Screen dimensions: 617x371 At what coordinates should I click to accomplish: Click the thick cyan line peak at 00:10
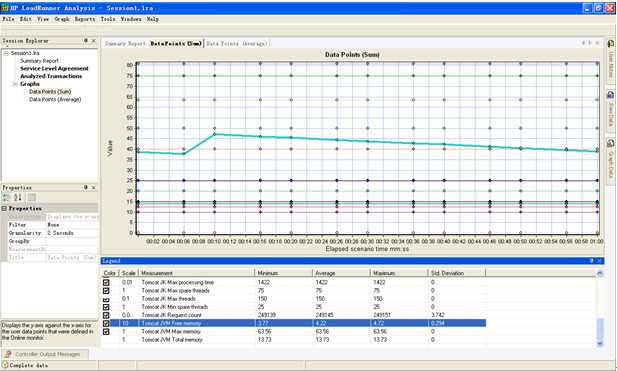click(x=214, y=134)
